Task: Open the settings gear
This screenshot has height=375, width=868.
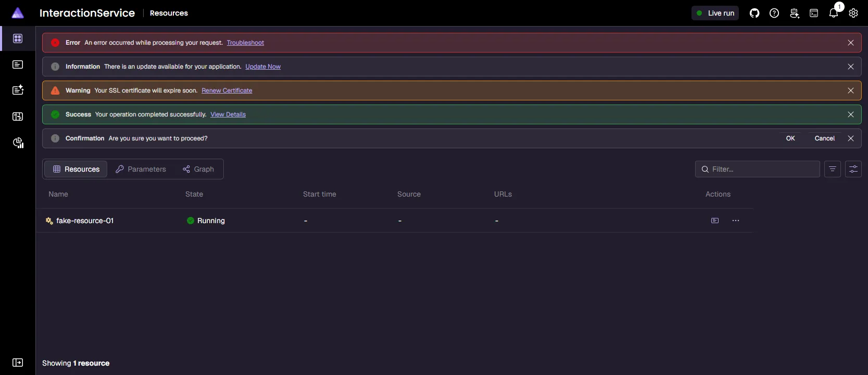Action: tap(853, 13)
